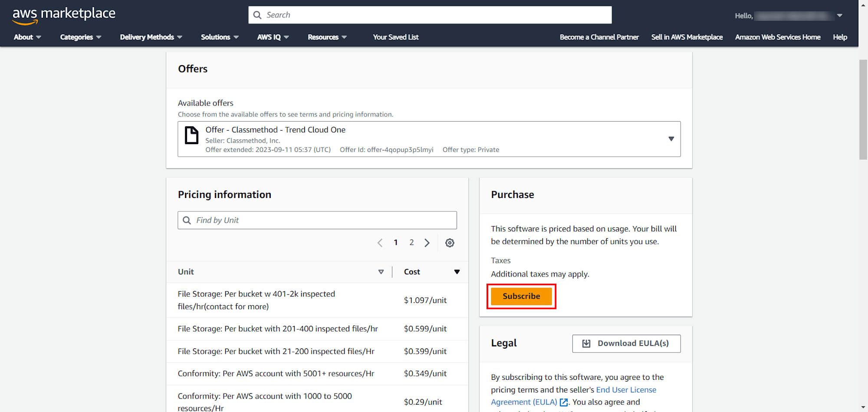Click external link icon next to EULA
The width and height of the screenshot is (868, 412).
tap(564, 402)
